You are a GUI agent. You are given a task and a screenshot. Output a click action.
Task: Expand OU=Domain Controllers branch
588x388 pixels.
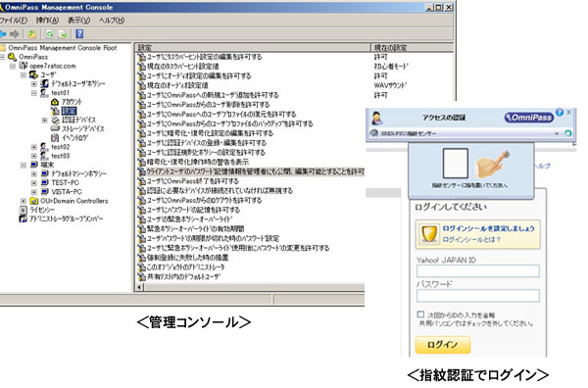(x=24, y=201)
